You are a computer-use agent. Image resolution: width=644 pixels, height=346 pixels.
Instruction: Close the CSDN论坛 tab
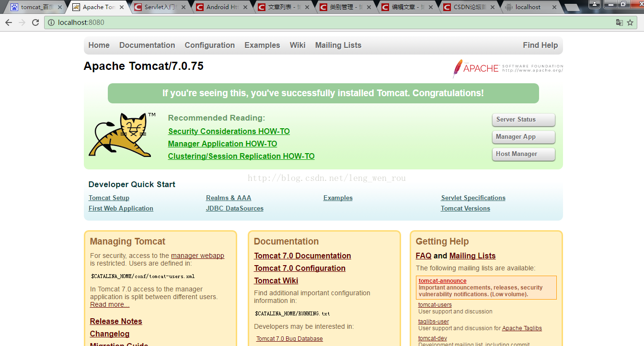[x=493, y=7]
